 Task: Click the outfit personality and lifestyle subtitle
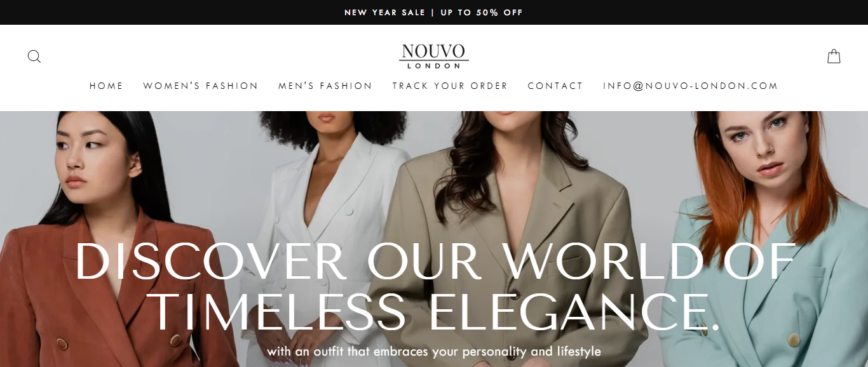click(434, 351)
